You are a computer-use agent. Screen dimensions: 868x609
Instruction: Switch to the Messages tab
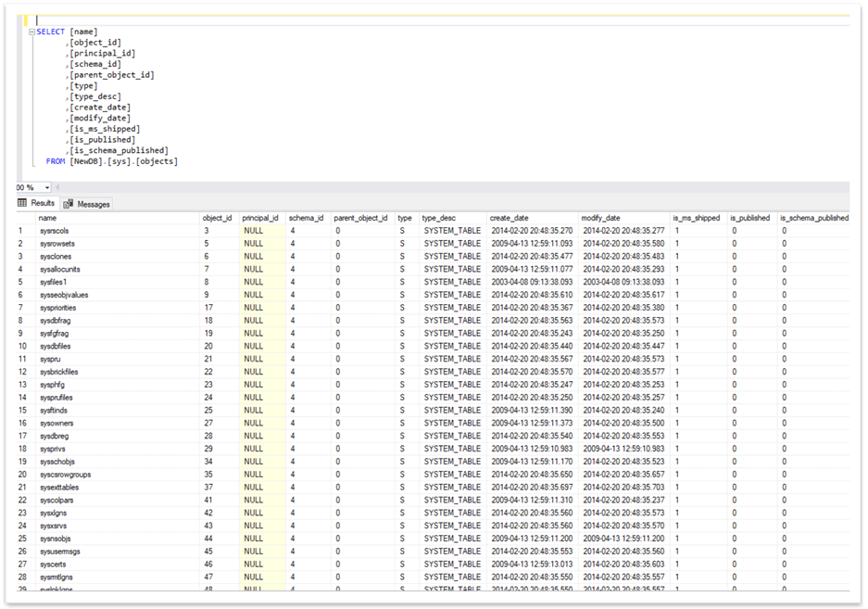point(87,204)
